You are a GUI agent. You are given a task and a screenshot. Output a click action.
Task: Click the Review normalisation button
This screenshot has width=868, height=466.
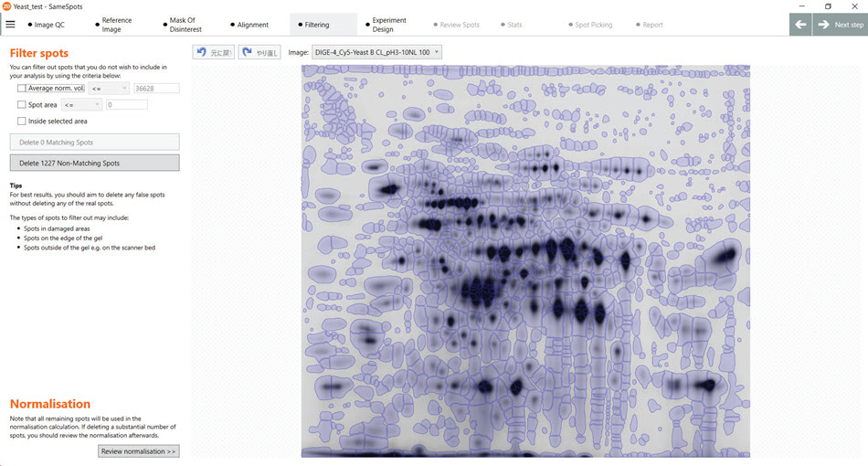(138, 451)
